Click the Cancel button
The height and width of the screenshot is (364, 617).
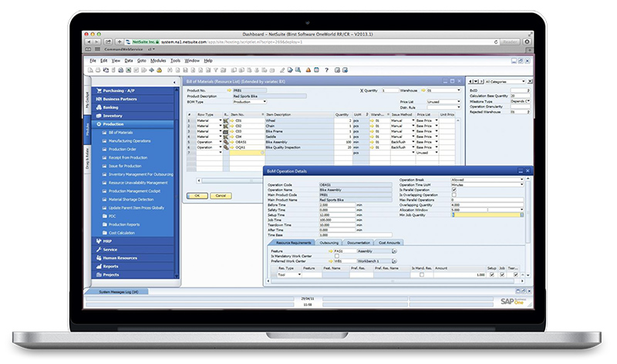pos(220,196)
